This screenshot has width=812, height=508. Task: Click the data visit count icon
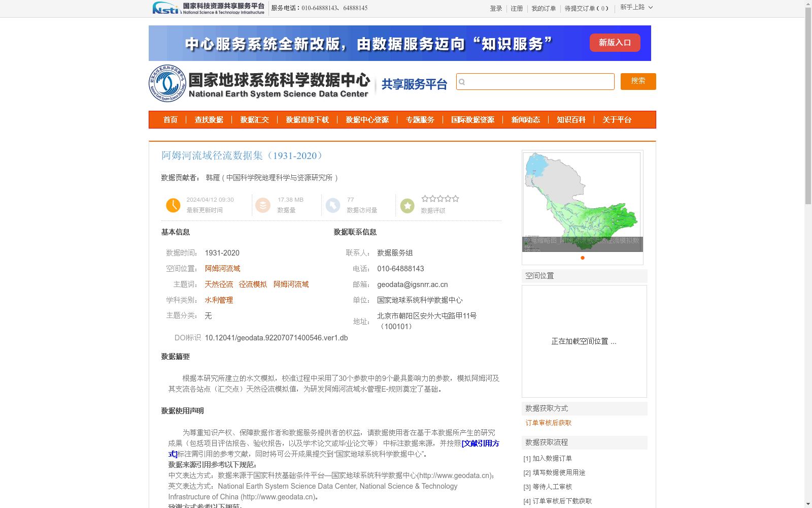pos(333,205)
